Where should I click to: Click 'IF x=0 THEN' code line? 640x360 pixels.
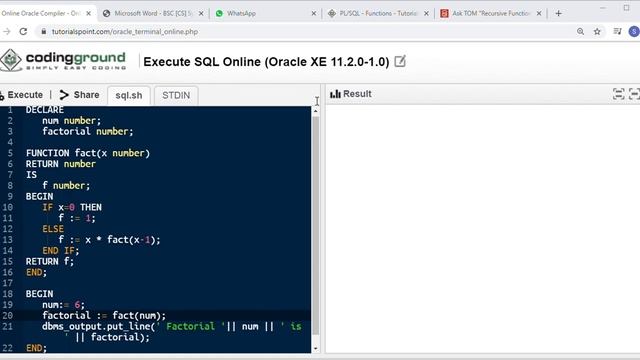coord(72,207)
